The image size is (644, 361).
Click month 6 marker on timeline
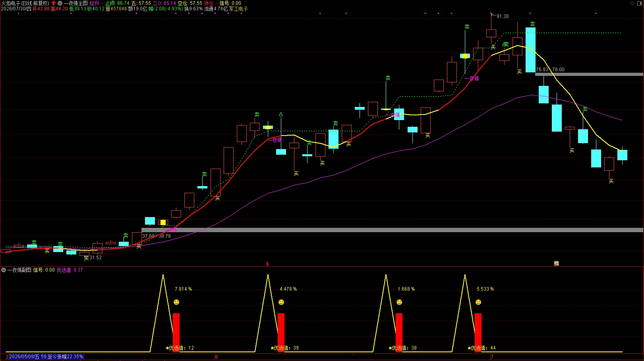point(217,357)
